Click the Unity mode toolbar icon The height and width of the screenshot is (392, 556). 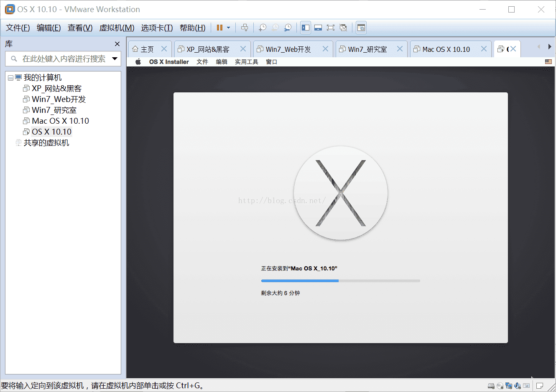click(343, 28)
